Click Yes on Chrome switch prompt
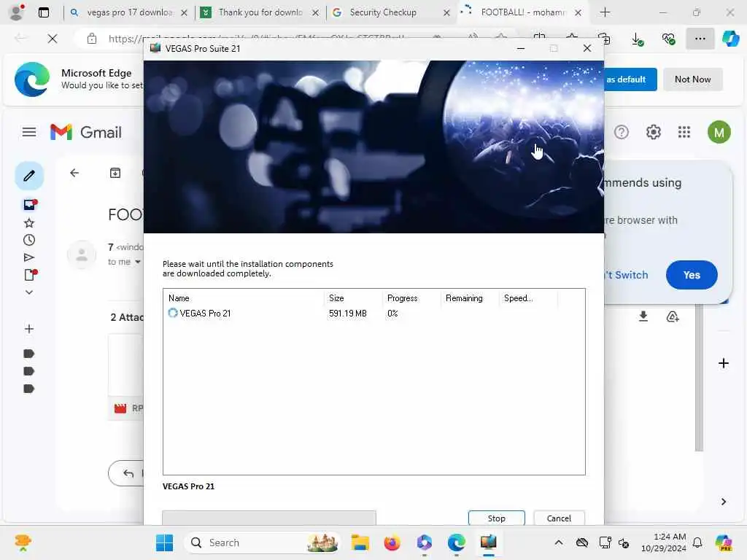Screen dimensions: 747x560 (x=692, y=275)
